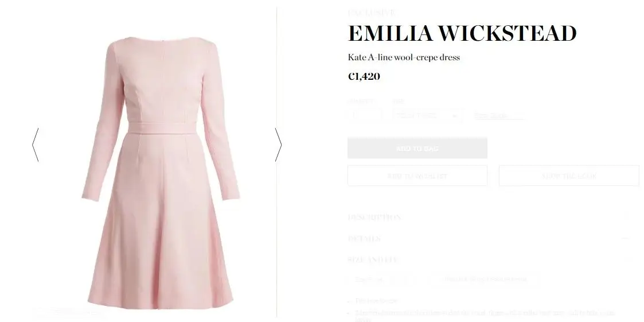Click the quantity input field
This screenshot has height=322, width=644.
click(x=365, y=115)
